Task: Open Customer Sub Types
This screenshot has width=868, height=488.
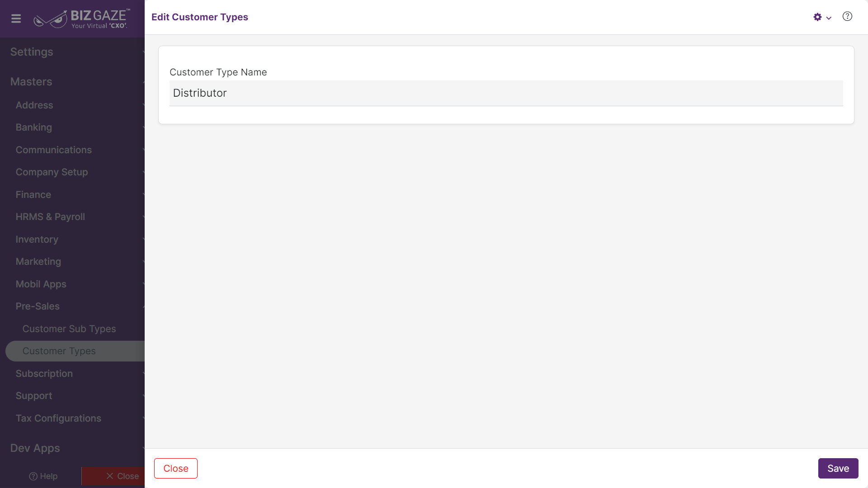Action: click(x=69, y=329)
